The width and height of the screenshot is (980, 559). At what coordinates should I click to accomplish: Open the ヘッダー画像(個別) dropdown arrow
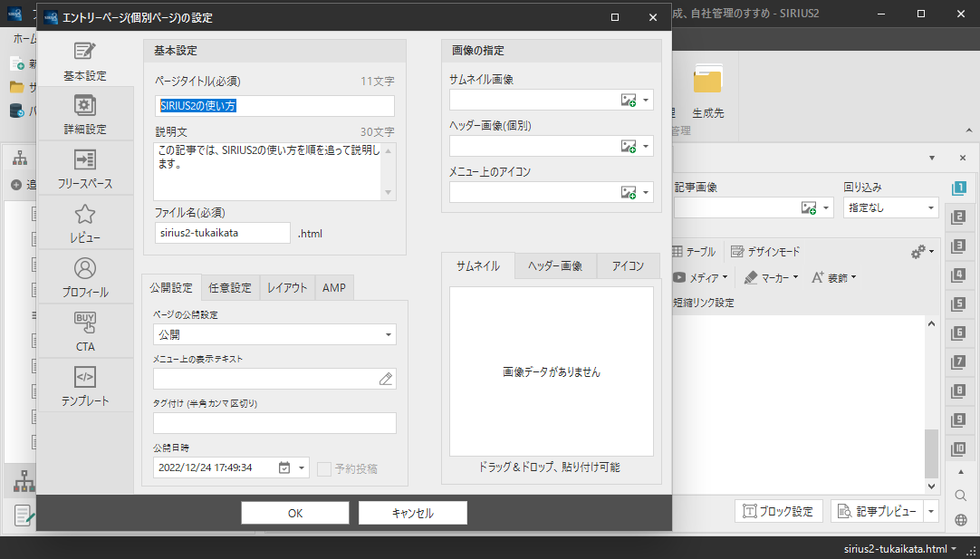tap(646, 146)
